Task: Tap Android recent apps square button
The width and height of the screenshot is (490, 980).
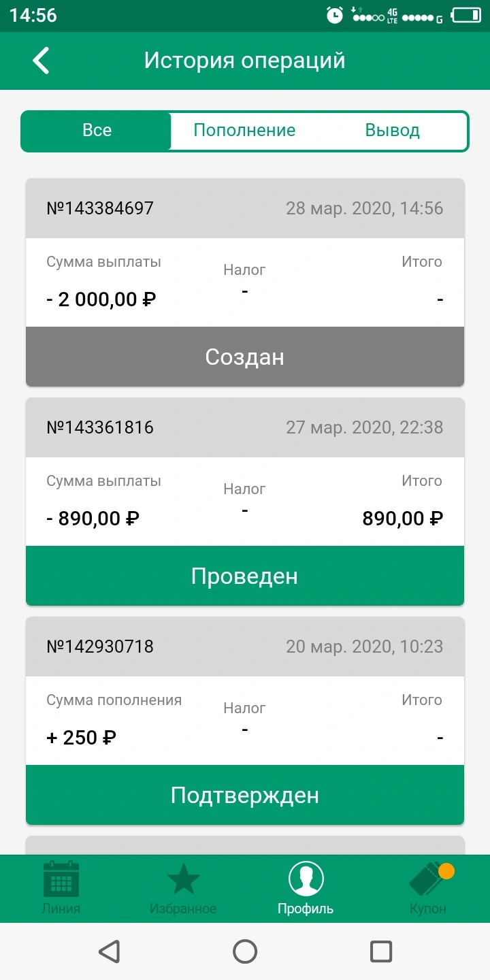Action: 381,951
